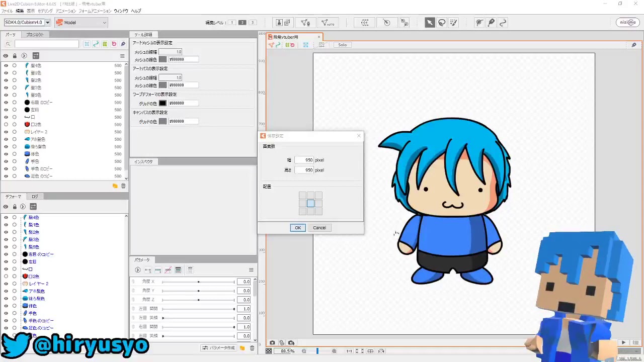Toggle visibility of アホ髪色 in deformer panel
Image resolution: width=644 pixels, height=362 pixels.
[6, 291]
